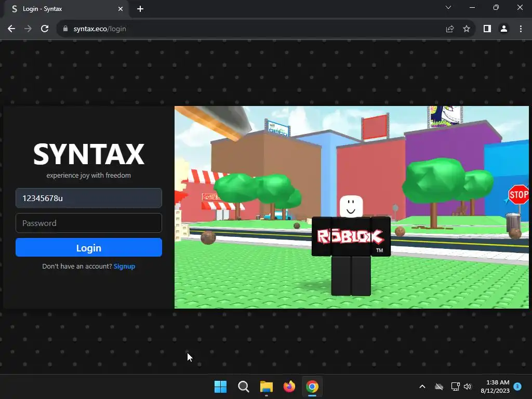Image resolution: width=532 pixels, height=399 pixels.
Task: Close the Login - Syntax tab
Action: [x=121, y=9]
